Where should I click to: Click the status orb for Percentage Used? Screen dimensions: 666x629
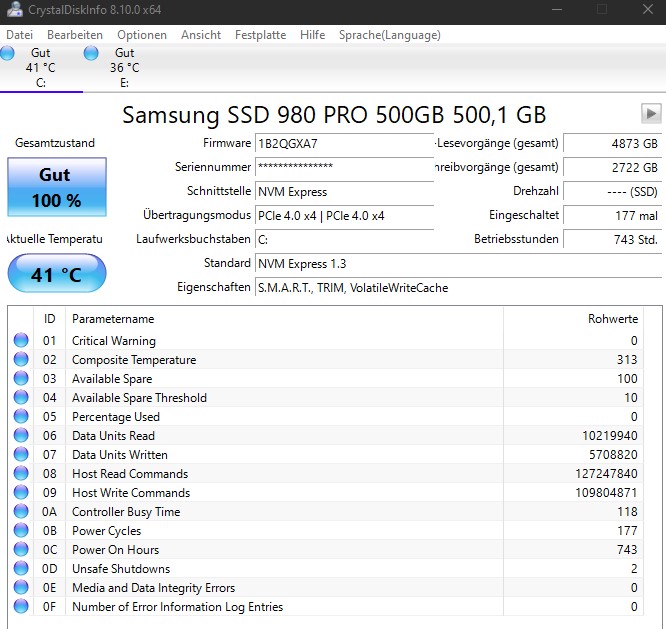pyautogui.click(x=21, y=416)
